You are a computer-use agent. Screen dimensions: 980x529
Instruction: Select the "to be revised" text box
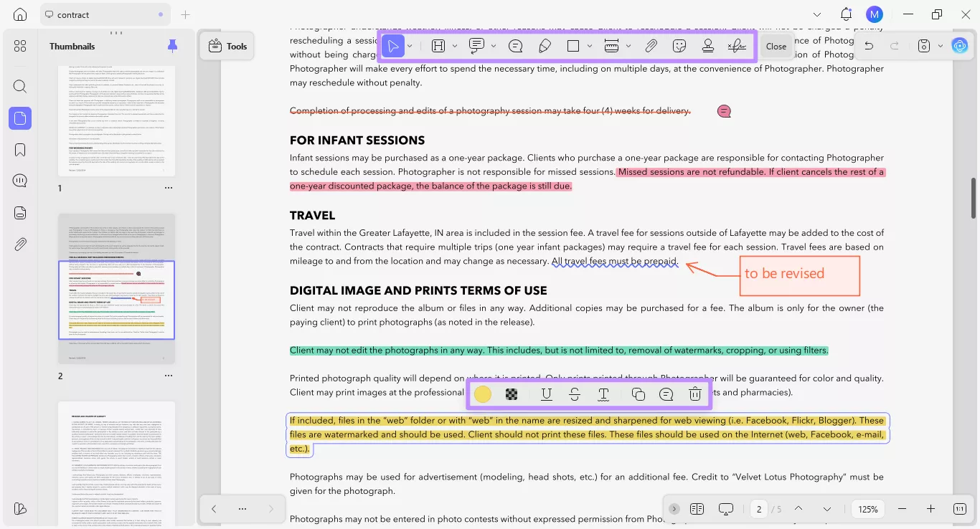800,275
